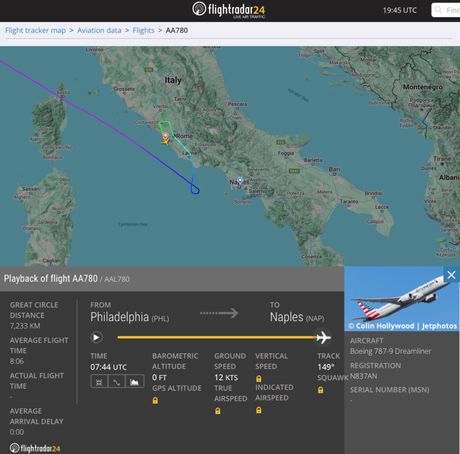Click the search magnifier icon
This screenshot has height=454, width=460.
[x=439, y=10]
